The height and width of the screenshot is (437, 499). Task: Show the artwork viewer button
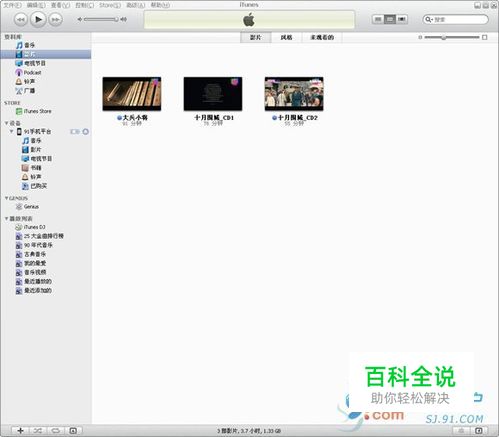[x=73, y=431]
